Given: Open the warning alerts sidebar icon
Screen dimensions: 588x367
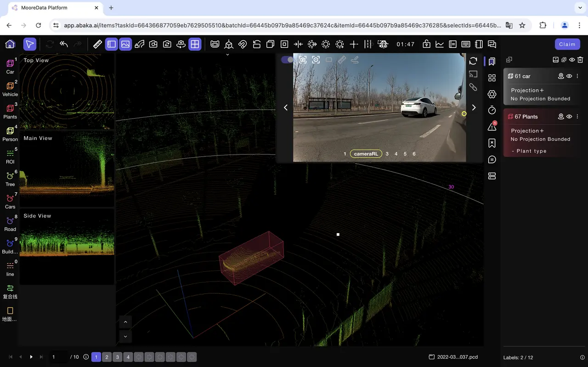Looking at the screenshot, I should (x=492, y=127).
